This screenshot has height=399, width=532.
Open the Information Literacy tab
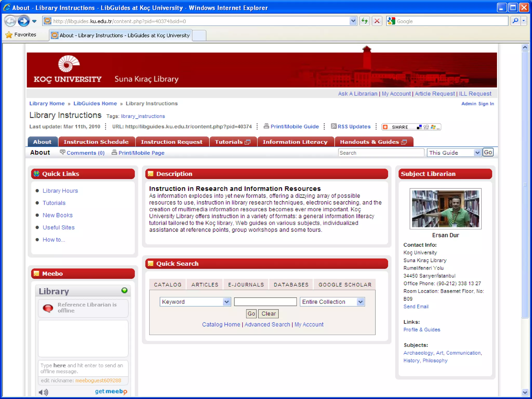[x=295, y=142]
